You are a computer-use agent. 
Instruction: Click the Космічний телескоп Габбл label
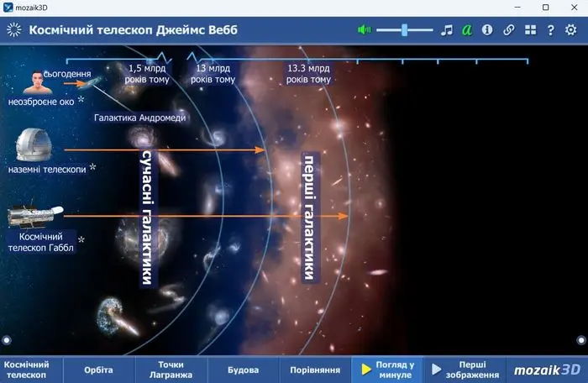(x=41, y=243)
